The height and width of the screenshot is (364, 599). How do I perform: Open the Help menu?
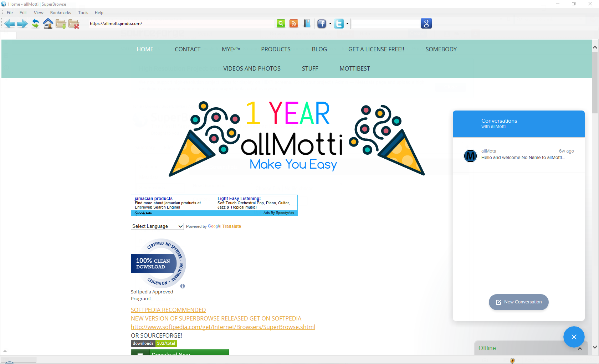99,13
